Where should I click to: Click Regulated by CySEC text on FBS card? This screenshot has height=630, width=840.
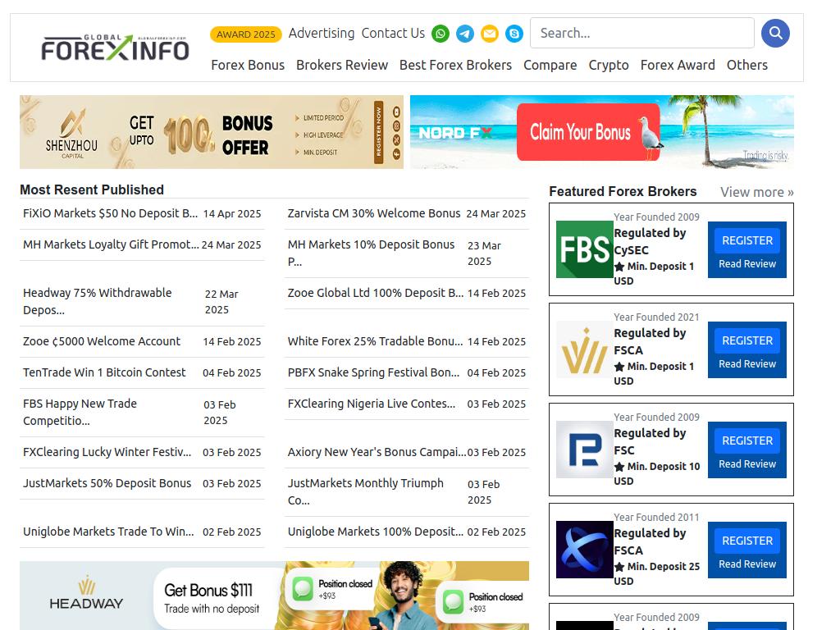click(650, 242)
